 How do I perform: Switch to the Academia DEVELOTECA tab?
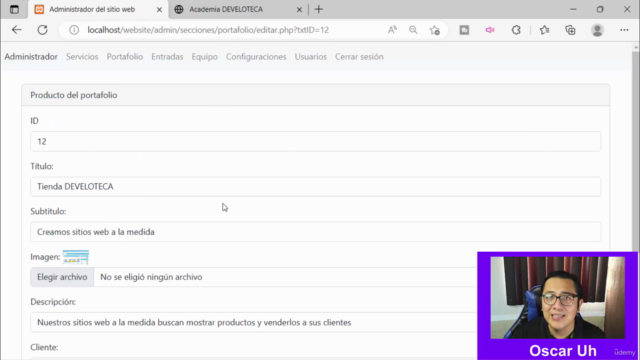(238, 9)
